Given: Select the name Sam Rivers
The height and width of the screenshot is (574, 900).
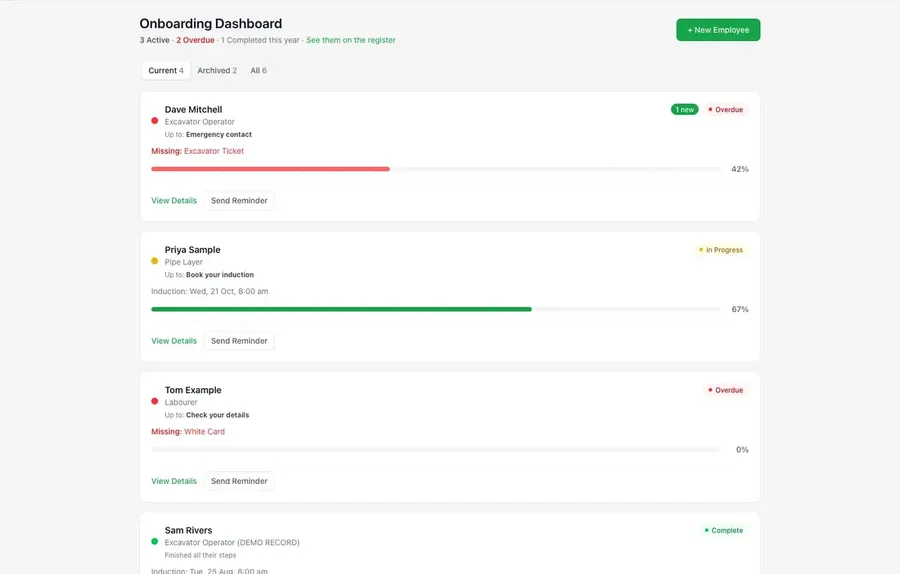Looking at the screenshot, I should [x=188, y=530].
